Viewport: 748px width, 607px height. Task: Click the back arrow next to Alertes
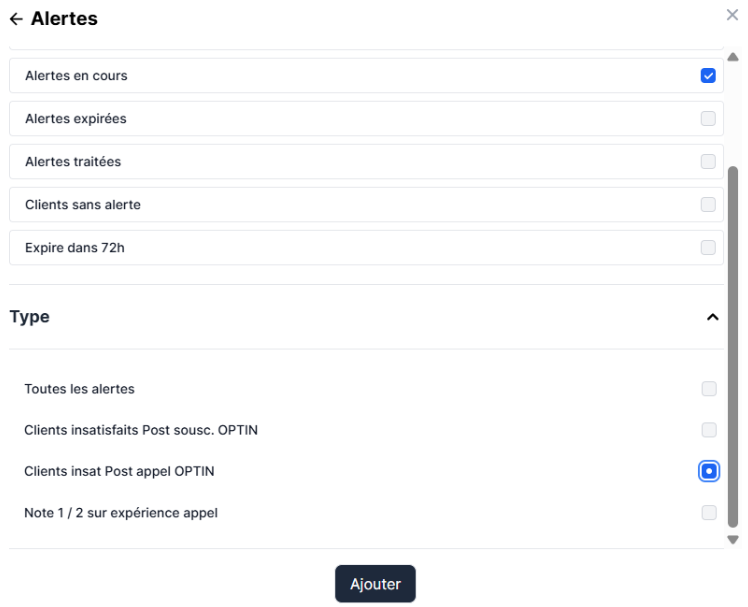(16, 19)
